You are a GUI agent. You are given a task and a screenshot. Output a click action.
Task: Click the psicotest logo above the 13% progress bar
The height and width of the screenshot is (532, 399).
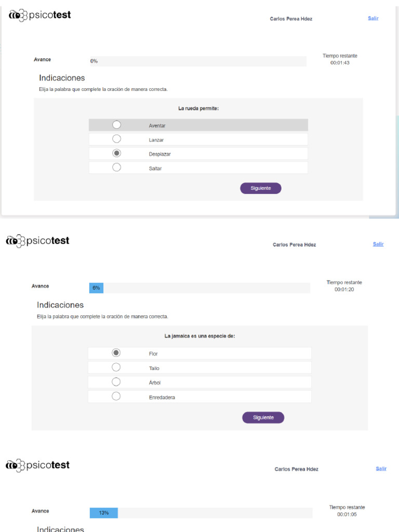click(37, 465)
